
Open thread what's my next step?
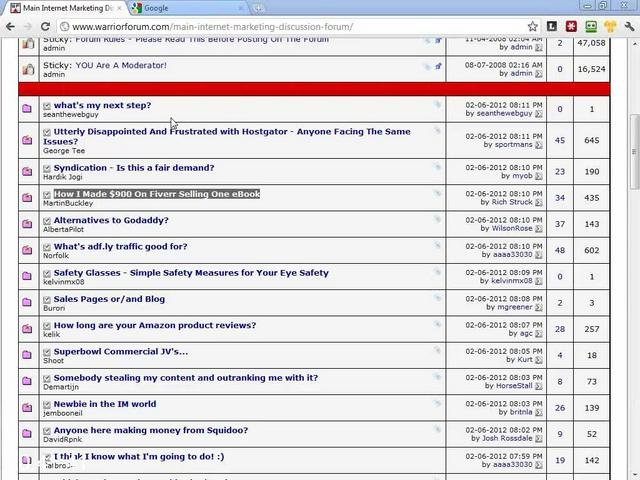point(102,105)
